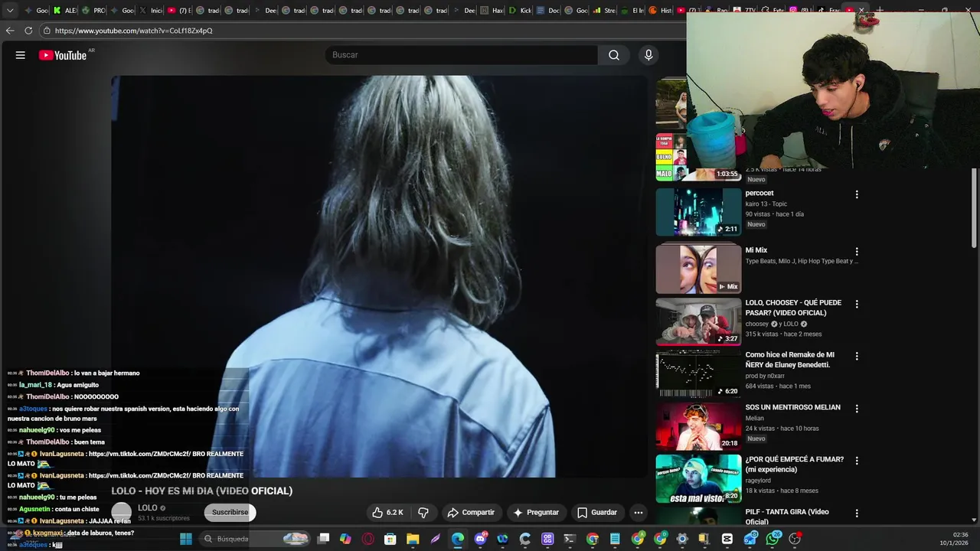
Task: Open WhatsApp from the taskbar
Action: 774,539
